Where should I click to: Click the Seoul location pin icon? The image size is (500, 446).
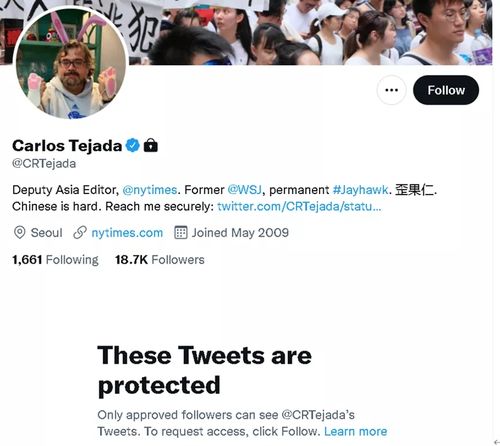pyautogui.click(x=20, y=233)
